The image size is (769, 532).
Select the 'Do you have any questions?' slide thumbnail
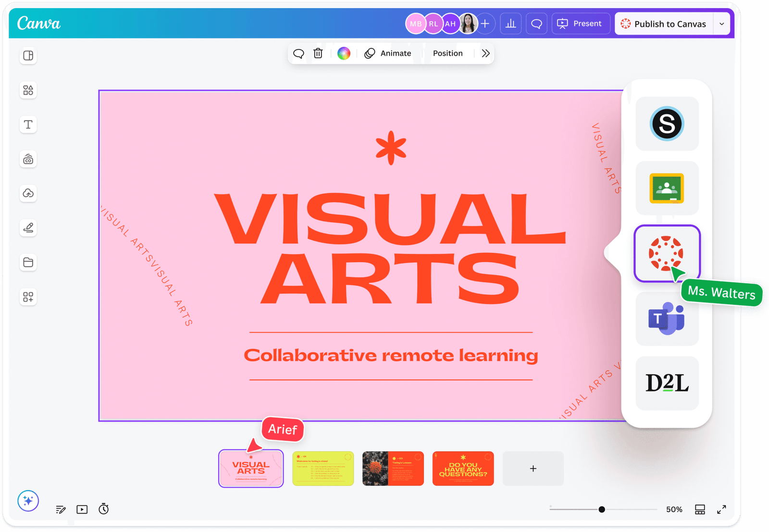pos(463,469)
